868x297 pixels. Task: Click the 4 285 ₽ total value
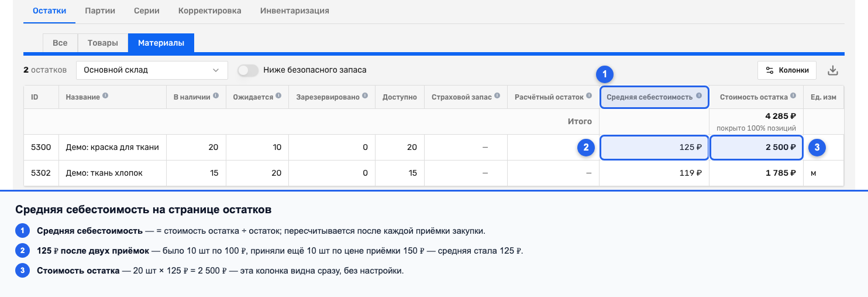[780, 116]
